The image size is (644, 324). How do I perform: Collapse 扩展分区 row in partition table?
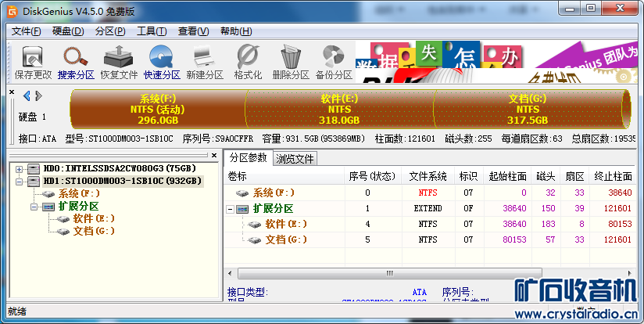[231, 209]
